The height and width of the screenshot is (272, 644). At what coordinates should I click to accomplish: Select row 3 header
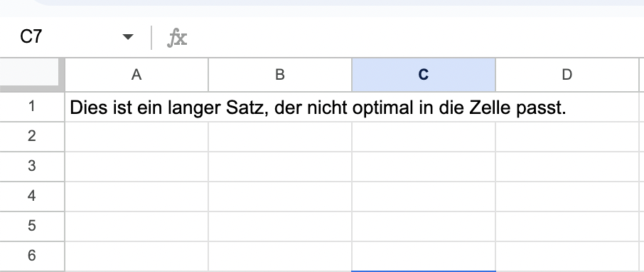[x=32, y=166]
